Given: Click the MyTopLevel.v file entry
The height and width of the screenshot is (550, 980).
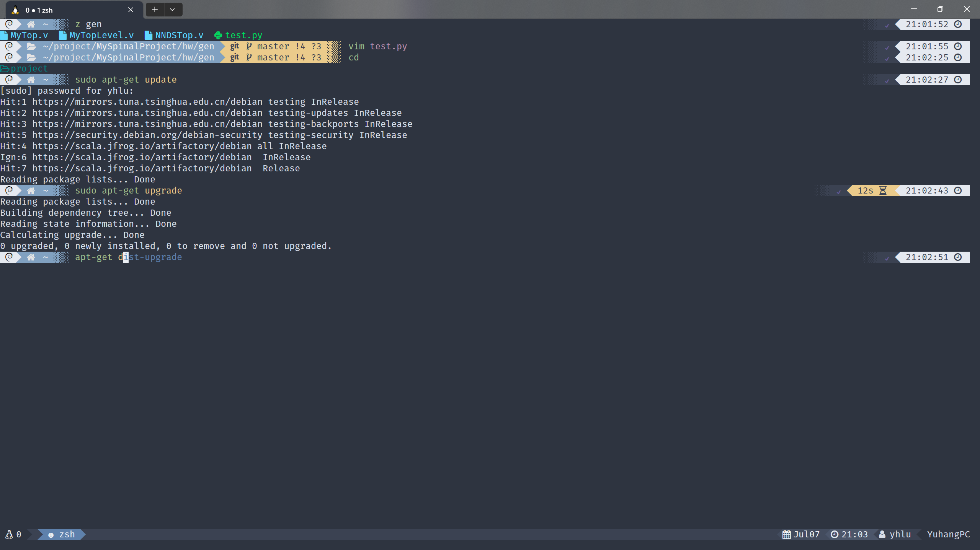Looking at the screenshot, I should click(101, 35).
